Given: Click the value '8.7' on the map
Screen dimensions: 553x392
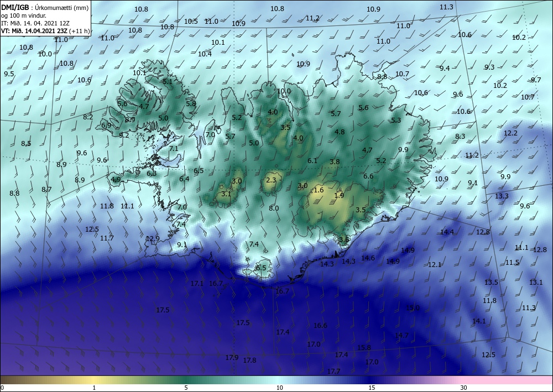Looking at the screenshot, I should click(x=46, y=190).
